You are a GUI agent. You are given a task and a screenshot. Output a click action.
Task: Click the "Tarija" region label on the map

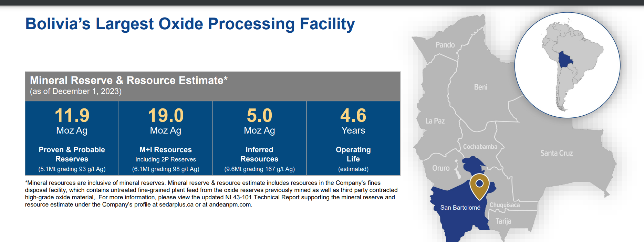coord(503,221)
